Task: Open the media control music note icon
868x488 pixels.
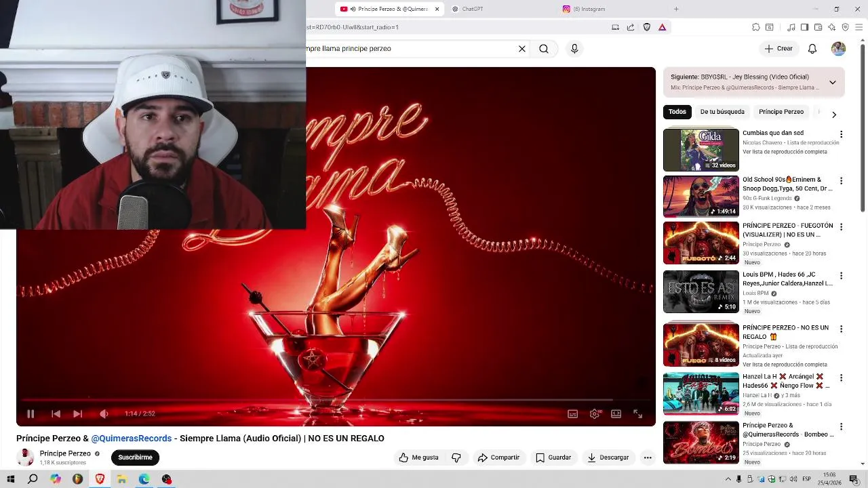Action: [791, 27]
